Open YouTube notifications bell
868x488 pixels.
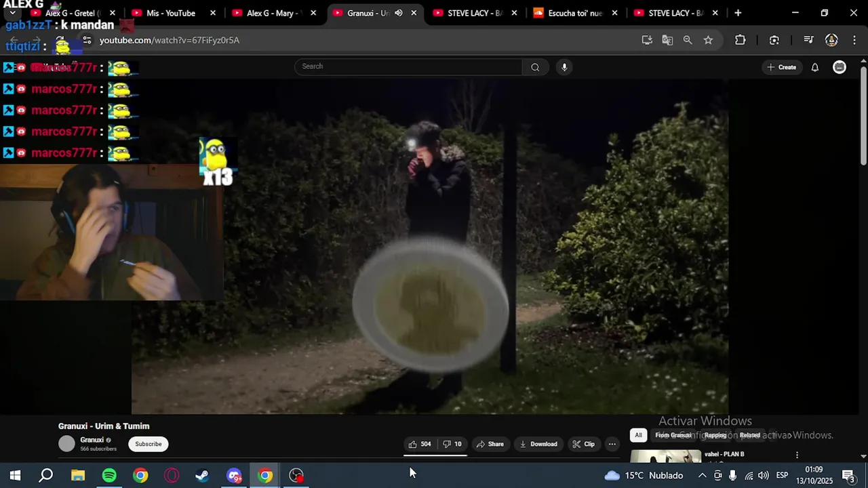tap(815, 67)
